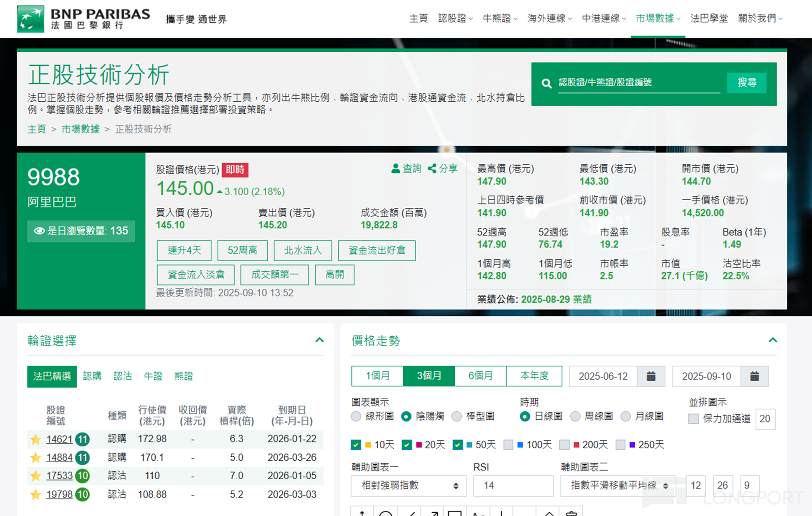Select the 棒型圖 radio button

pos(457,417)
